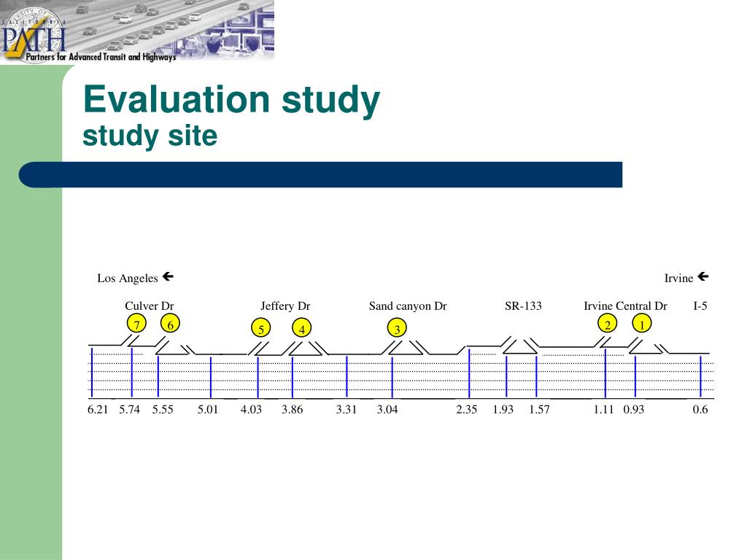Click the 6.21 postmile value
This screenshot has height=560, width=747.
98,410
